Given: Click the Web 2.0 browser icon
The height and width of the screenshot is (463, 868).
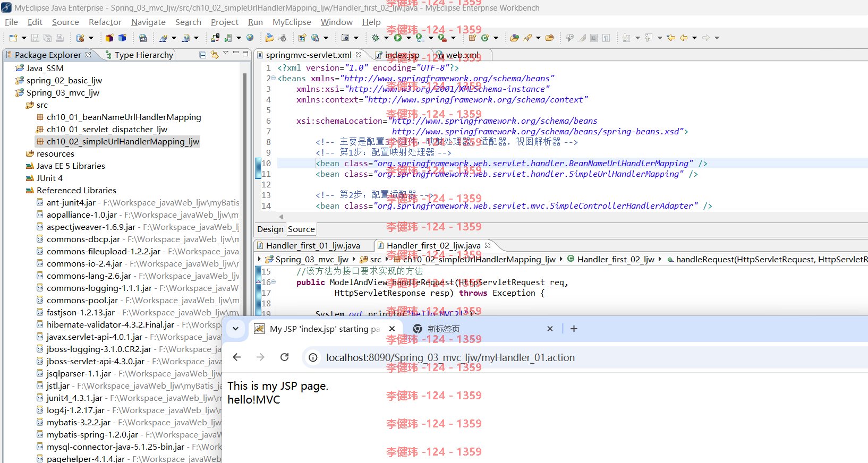Looking at the screenshot, I should pos(142,38).
